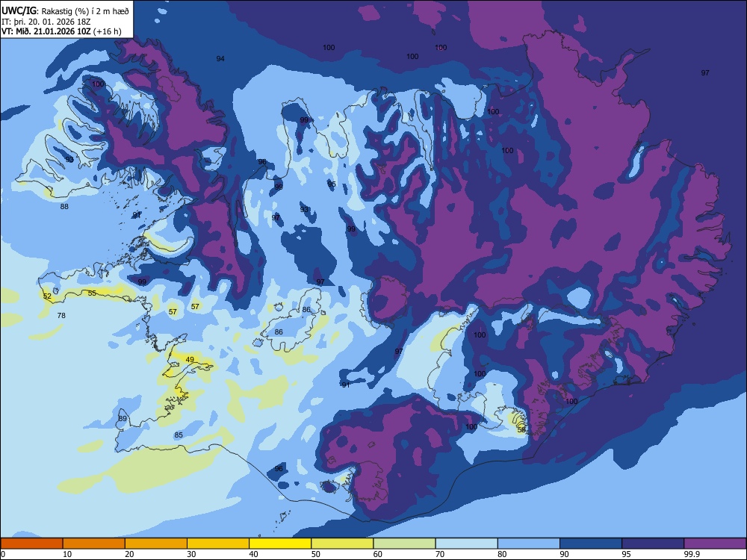The width and height of the screenshot is (747, 560).
Task: Click the legend tick label '50'
Action: (x=316, y=554)
